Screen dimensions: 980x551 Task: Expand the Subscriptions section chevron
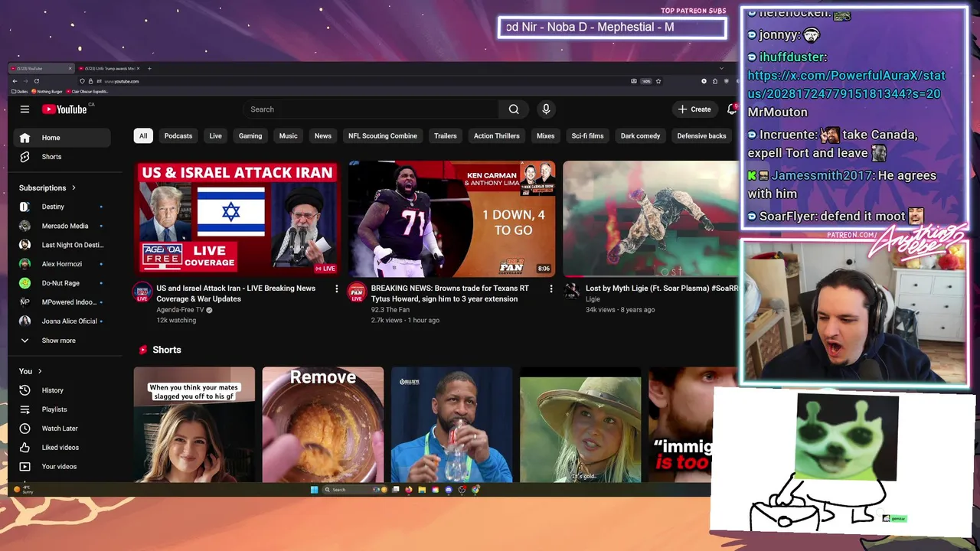click(73, 187)
